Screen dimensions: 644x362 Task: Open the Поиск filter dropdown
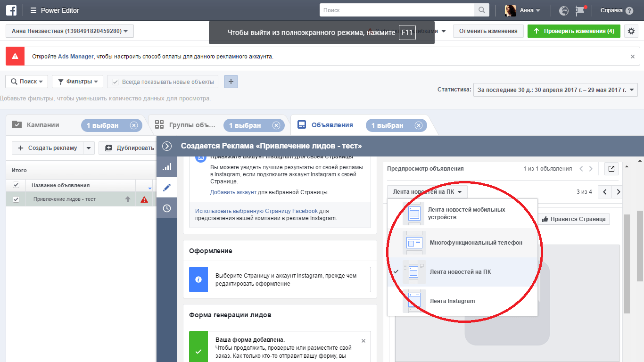[x=27, y=82]
